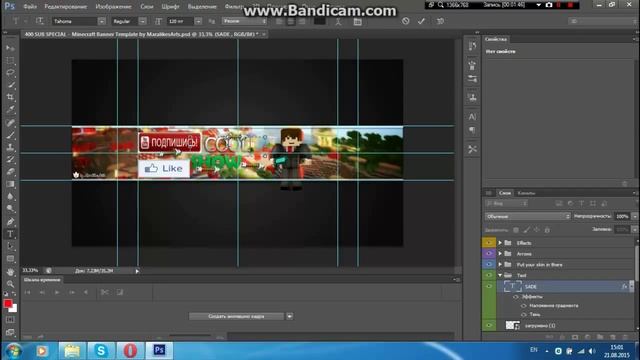Select the Horizontal Type tool

[10, 234]
